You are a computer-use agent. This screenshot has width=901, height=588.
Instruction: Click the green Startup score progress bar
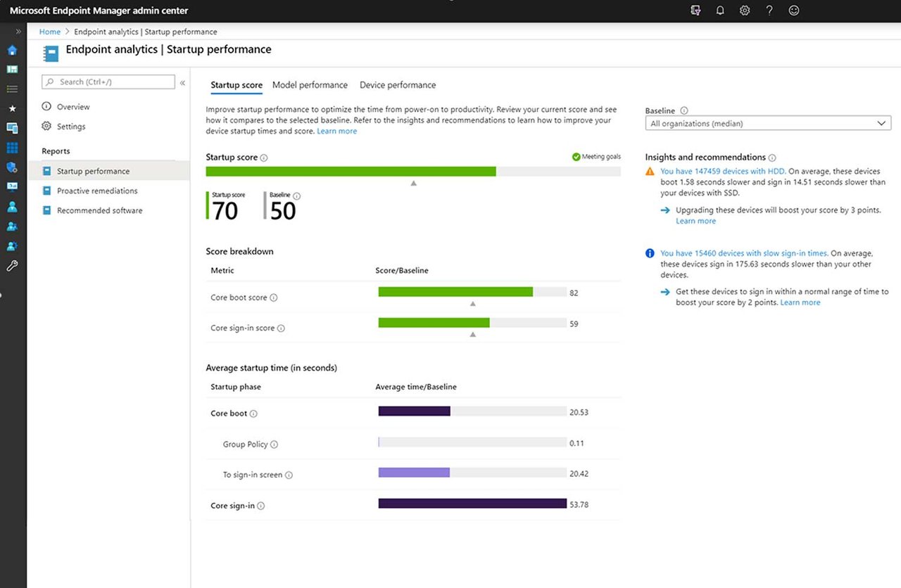(351, 172)
